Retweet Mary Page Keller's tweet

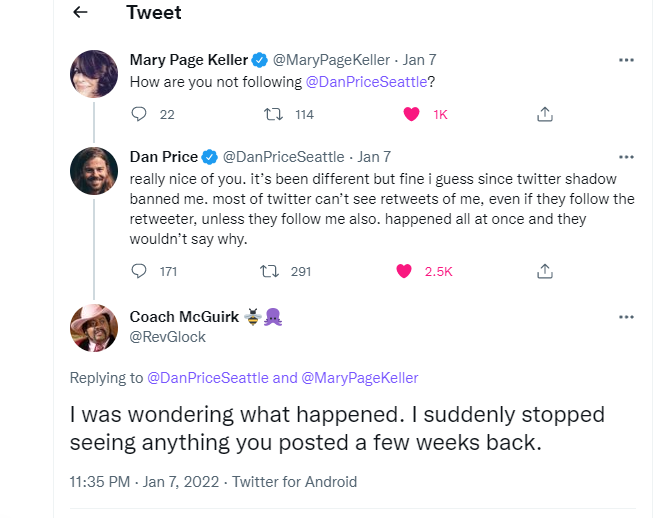point(273,114)
